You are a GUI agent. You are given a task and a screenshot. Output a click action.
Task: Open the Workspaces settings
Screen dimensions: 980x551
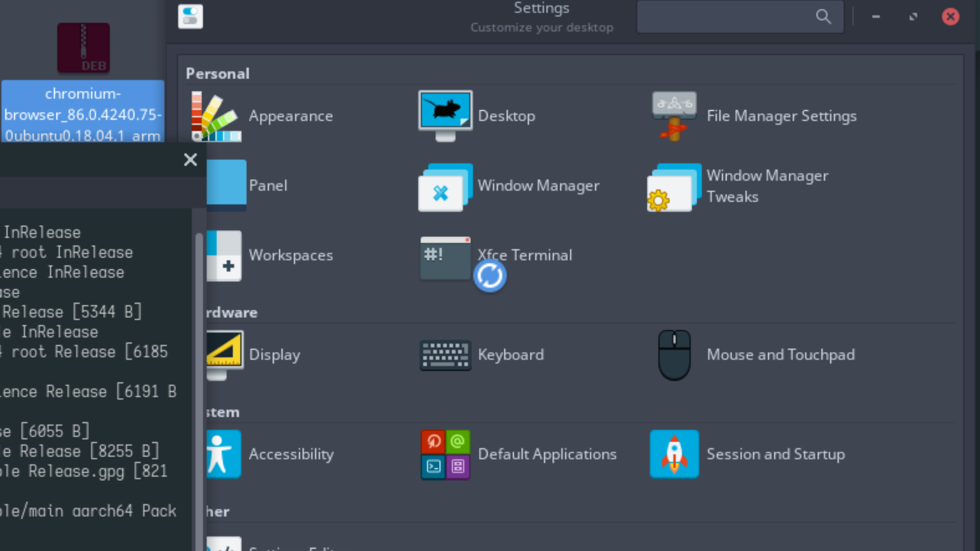coord(291,255)
